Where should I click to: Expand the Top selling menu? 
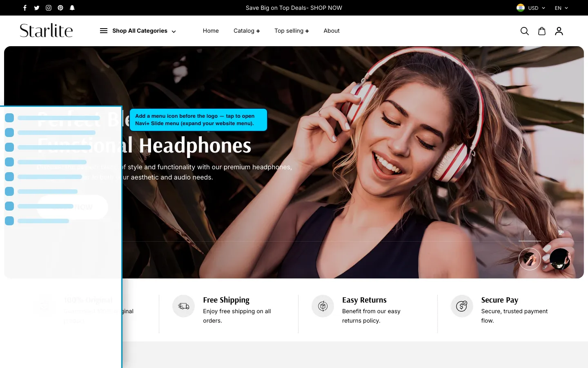[x=292, y=31]
